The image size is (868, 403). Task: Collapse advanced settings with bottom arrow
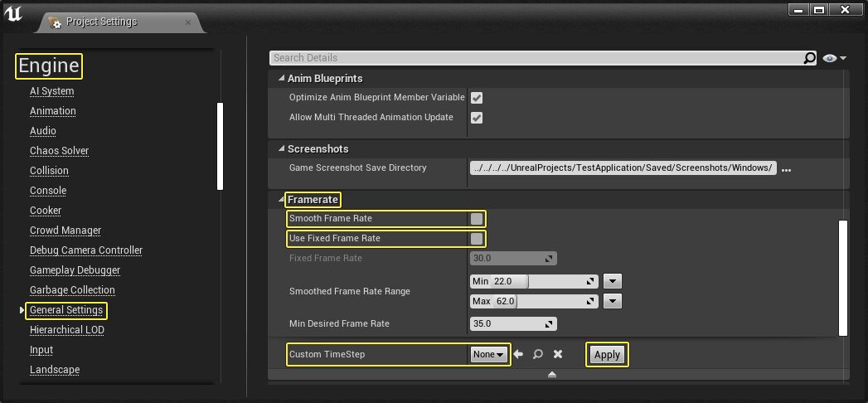552,375
